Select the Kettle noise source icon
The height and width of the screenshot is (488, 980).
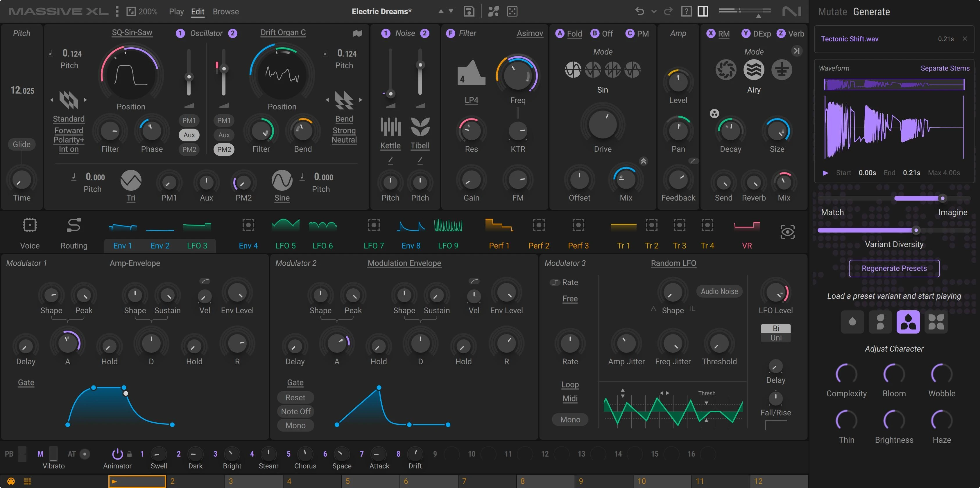tap(390, 127)
